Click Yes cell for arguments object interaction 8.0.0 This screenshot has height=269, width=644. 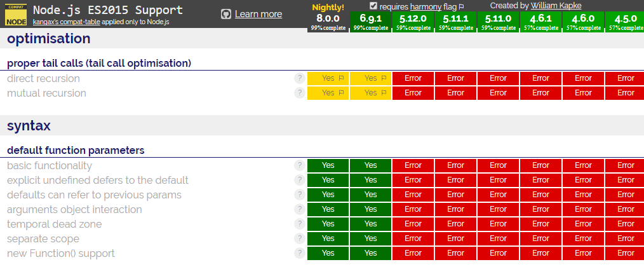[328, 209]
